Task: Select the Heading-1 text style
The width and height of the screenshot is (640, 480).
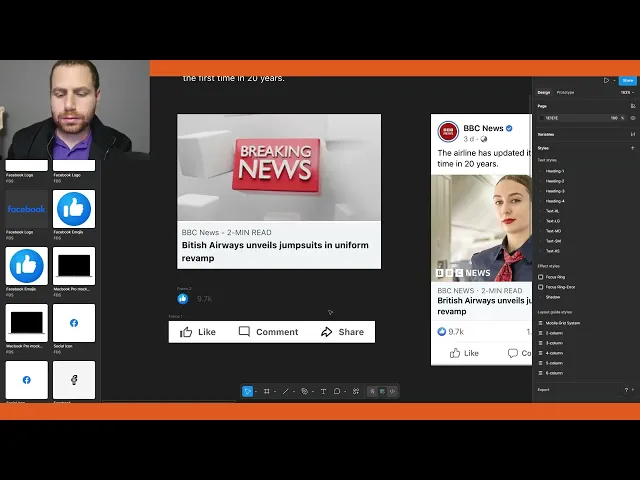Action: [x=555, y=171]
